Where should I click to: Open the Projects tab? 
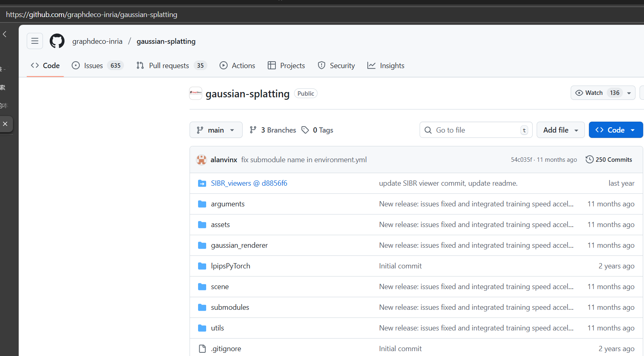click(286, 66)
